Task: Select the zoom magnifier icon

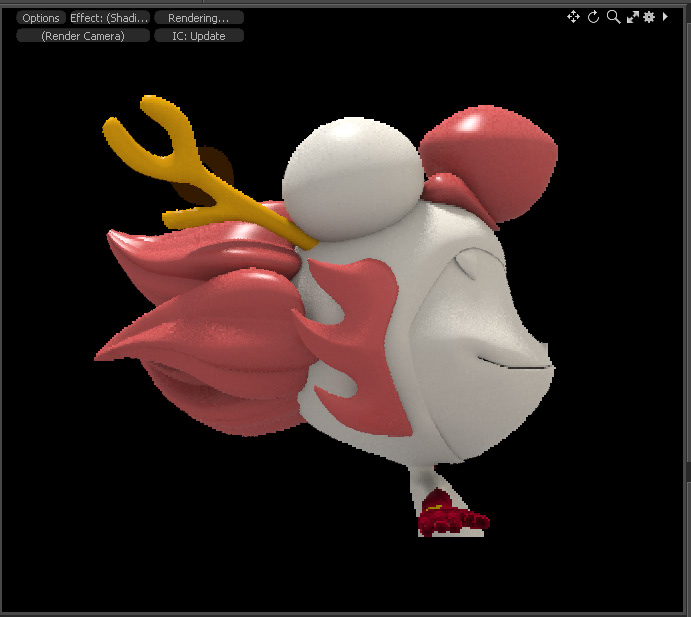Action: coord(613,17)
